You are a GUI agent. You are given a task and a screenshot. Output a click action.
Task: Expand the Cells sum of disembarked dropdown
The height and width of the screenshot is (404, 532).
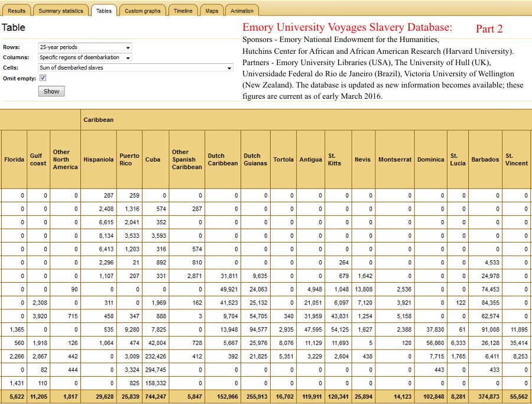coord(135,68)
